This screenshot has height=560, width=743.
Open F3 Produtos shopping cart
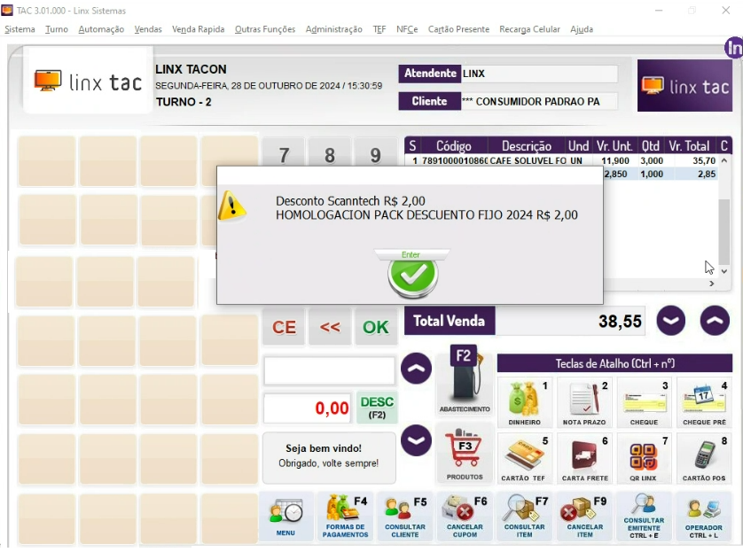465,455
